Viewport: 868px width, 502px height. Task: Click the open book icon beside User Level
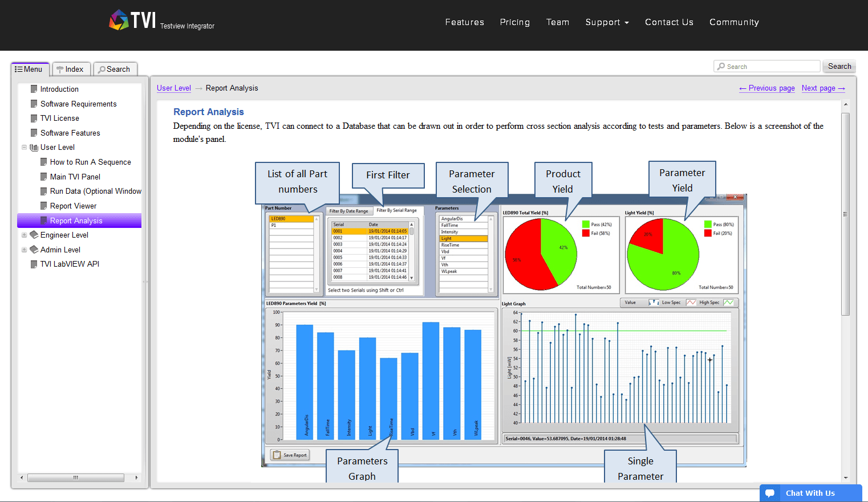coord(34,147)
